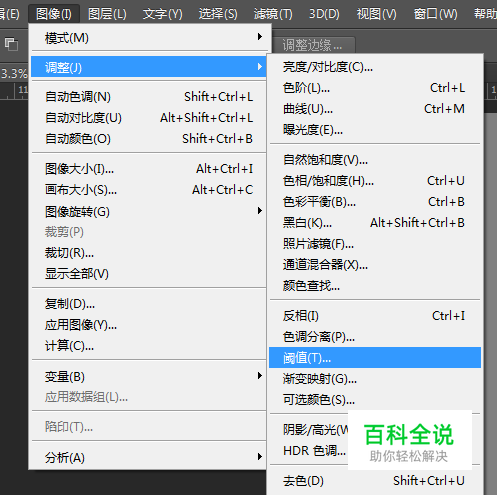Click the overlapping squares icon in options bar
The width and height of the screenshot is (497, 495).
coord(11,44)
